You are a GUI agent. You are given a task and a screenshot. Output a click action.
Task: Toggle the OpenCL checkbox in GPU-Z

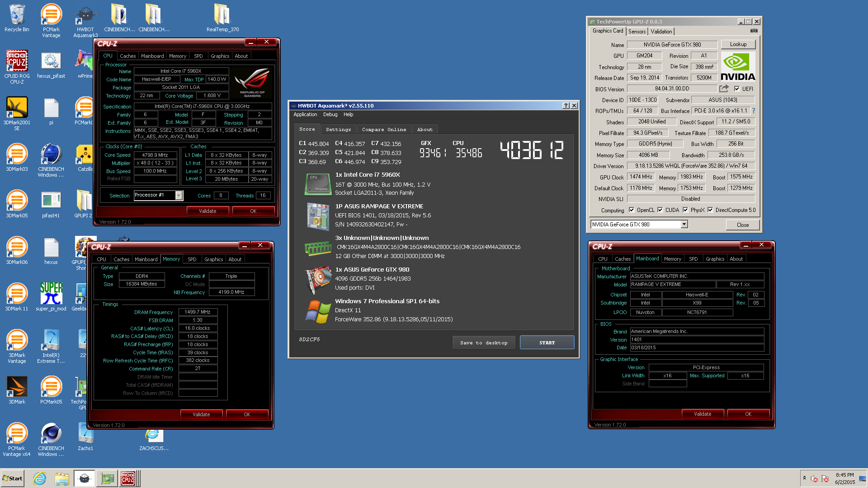(632, 210)
